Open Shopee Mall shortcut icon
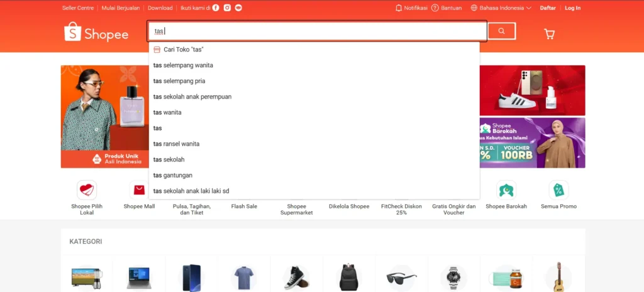Viewport: 644px width, 292px height. pyautogui.click(x=139, y=190)
